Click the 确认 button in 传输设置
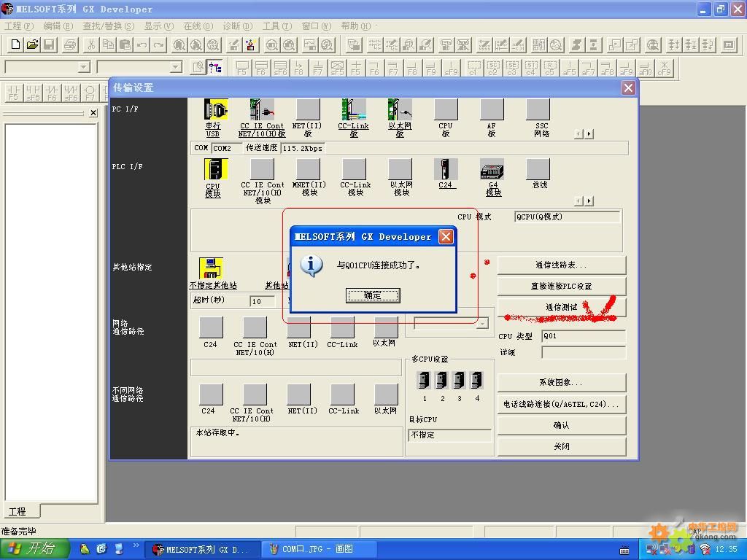The width and height of the screenshot is (747, 560). tap(561, 425)
